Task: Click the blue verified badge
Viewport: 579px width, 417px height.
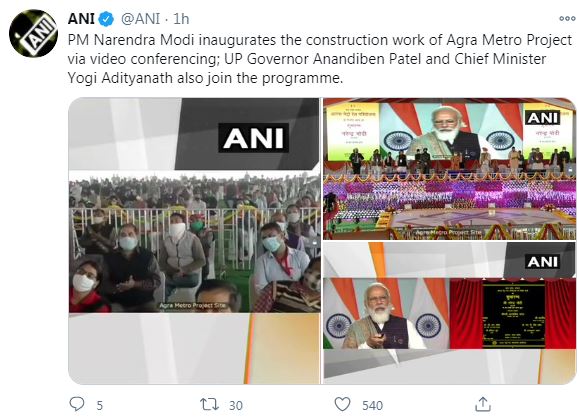Action: 107,19
